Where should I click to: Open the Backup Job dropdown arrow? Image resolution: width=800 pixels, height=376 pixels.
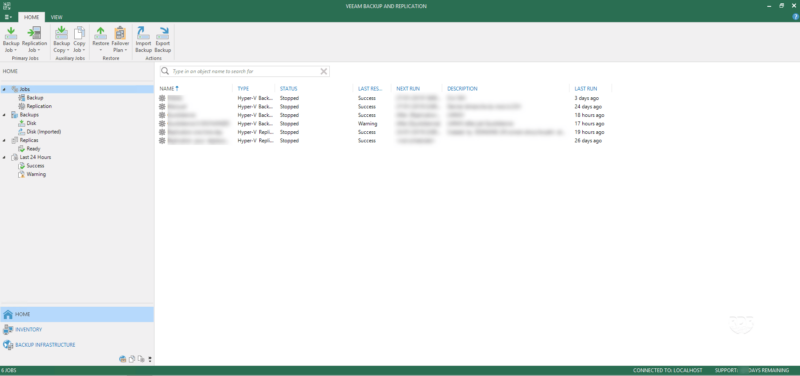15,50
